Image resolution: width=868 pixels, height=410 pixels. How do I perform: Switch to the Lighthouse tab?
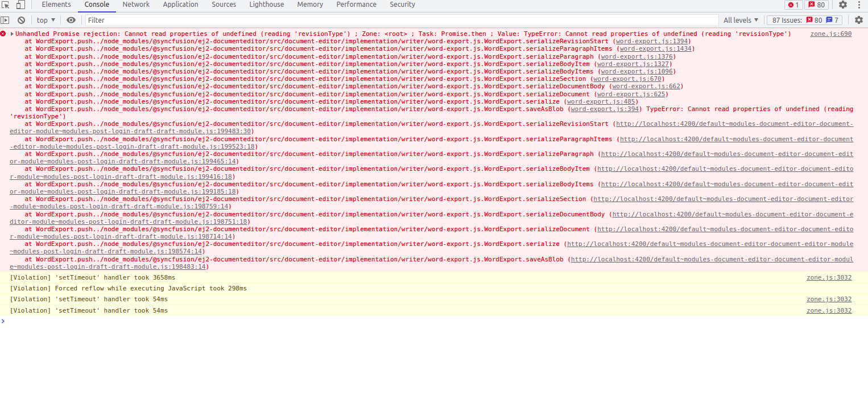pyautogui.click(x=266, y=5)
